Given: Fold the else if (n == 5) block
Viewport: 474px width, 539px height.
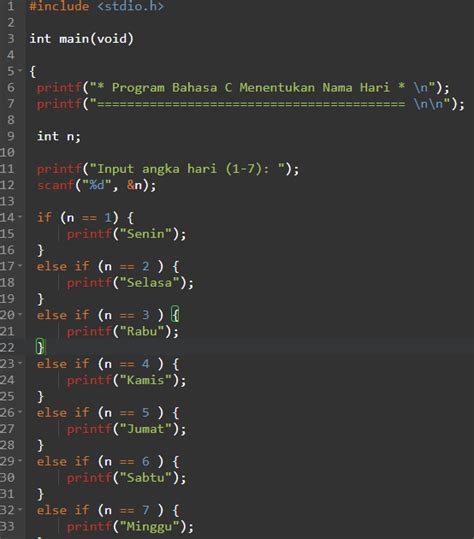Looking at the screenshot, I should 20,412.
